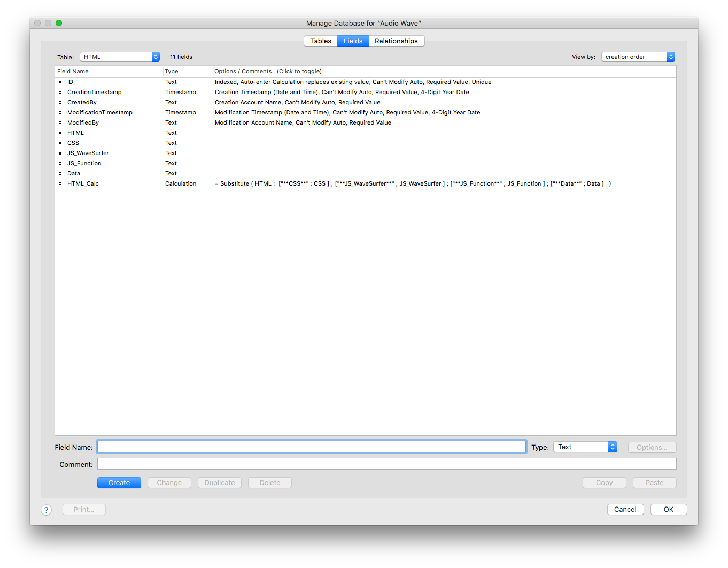This screenshot has width=728, height=568.
Task: Select the CreatedBy field row
Action: coord(366,102)
